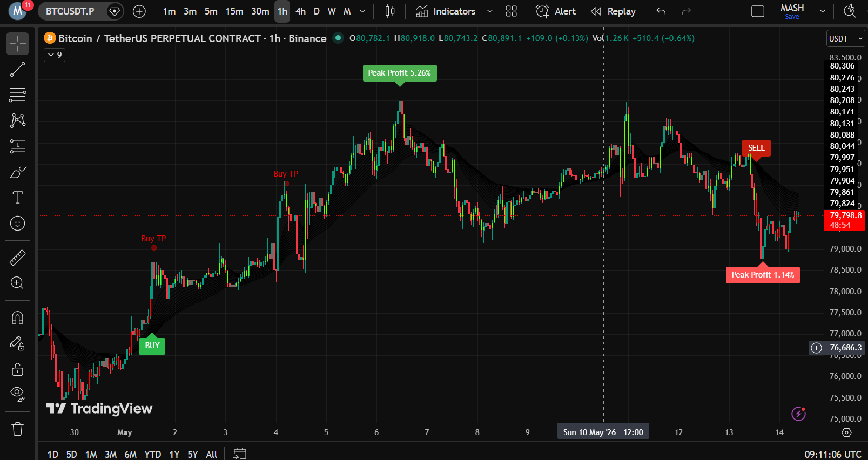Set date range to 5D
This screenshot has width=868, height=460.
tap(71, 454)
